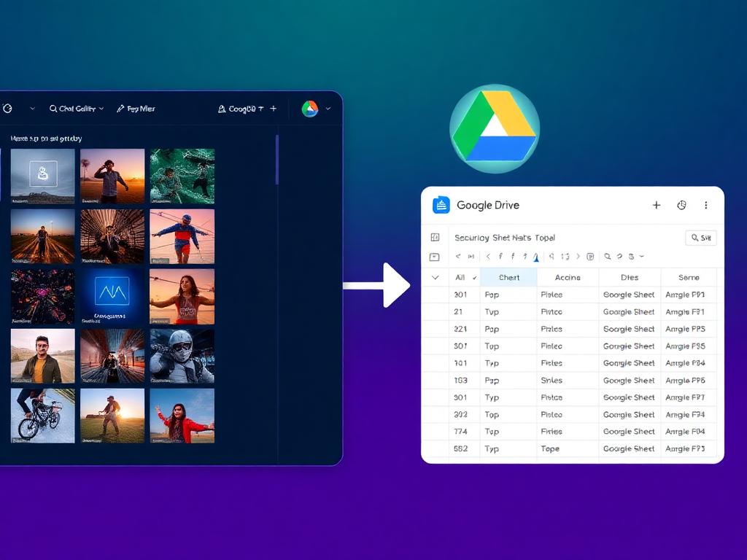
Task: Open the bicycle photo thumbnail
Action: 43,416
